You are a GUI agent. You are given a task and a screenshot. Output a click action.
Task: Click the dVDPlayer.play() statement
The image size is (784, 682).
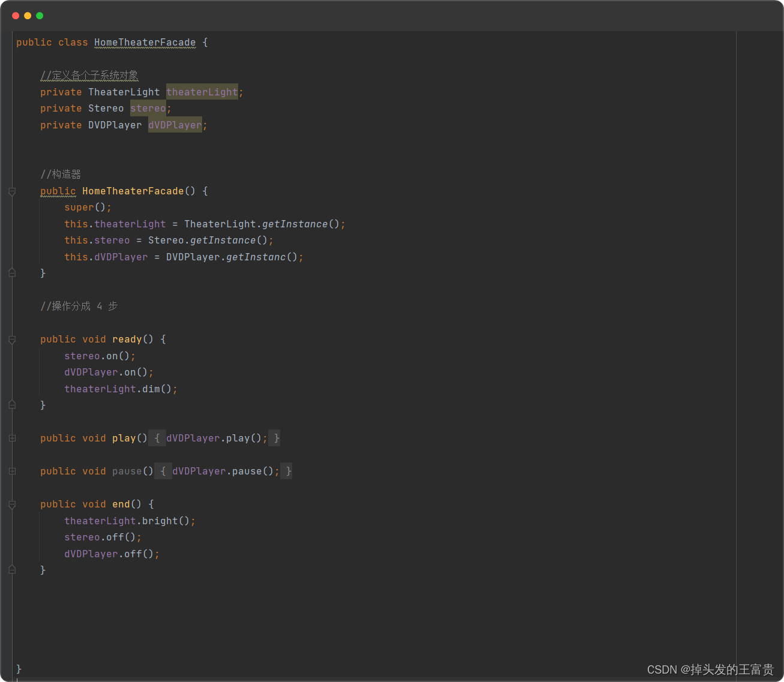(217, 438)
